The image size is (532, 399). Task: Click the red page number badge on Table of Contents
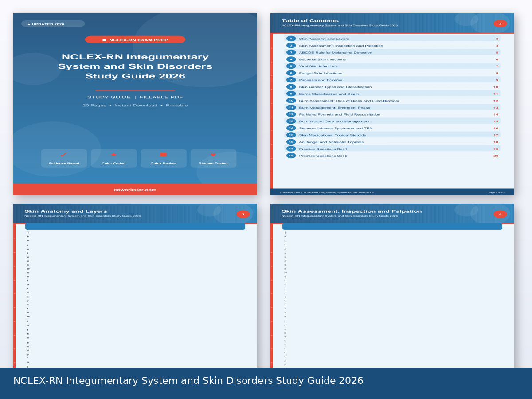[500, 23]
